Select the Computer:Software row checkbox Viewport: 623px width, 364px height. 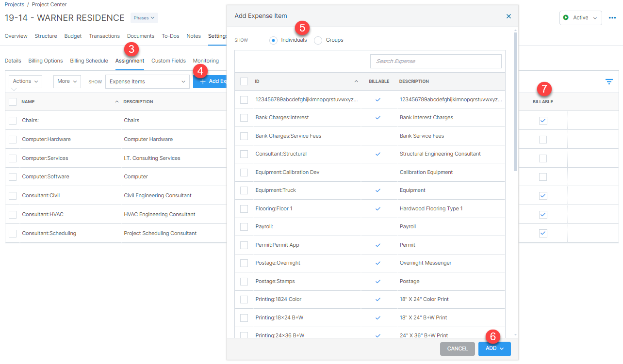click(13, 177)
